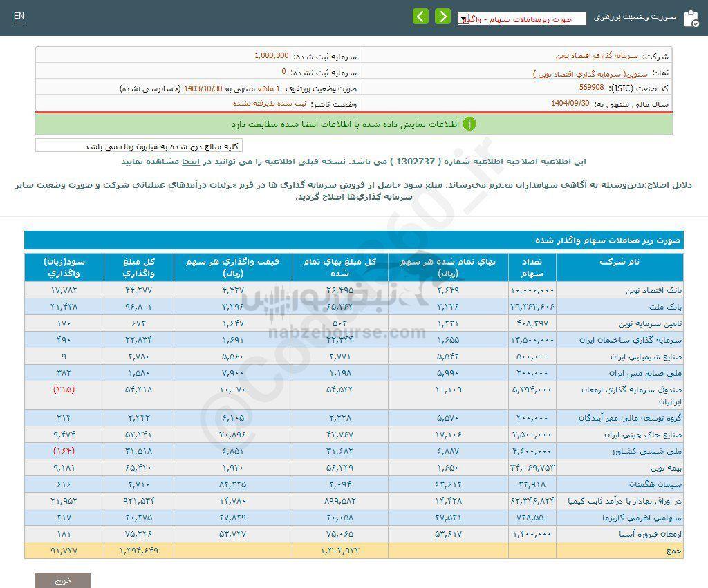
Task: Click the بانک اقتصاد نوین row name
Action: click(x=653, y=290)
